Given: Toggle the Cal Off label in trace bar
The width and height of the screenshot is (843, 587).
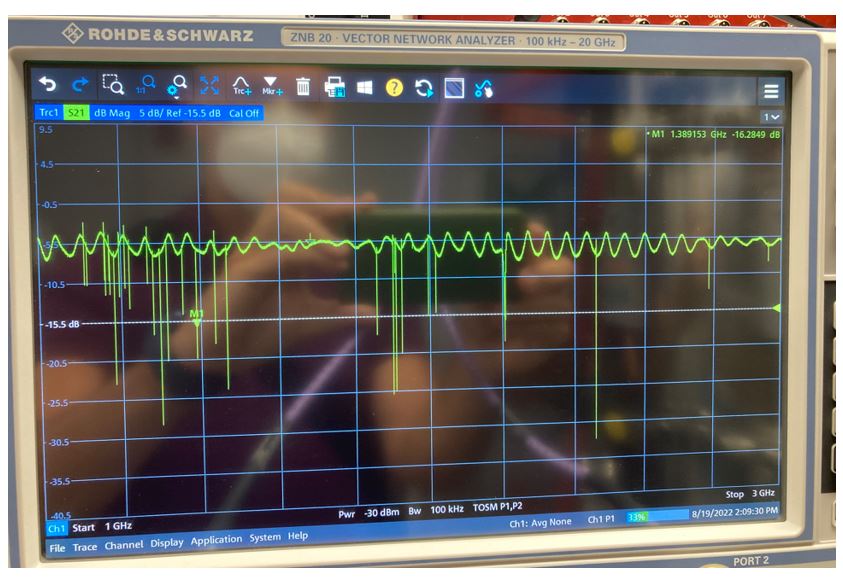Looking at the screenshot, I should 244,113.
